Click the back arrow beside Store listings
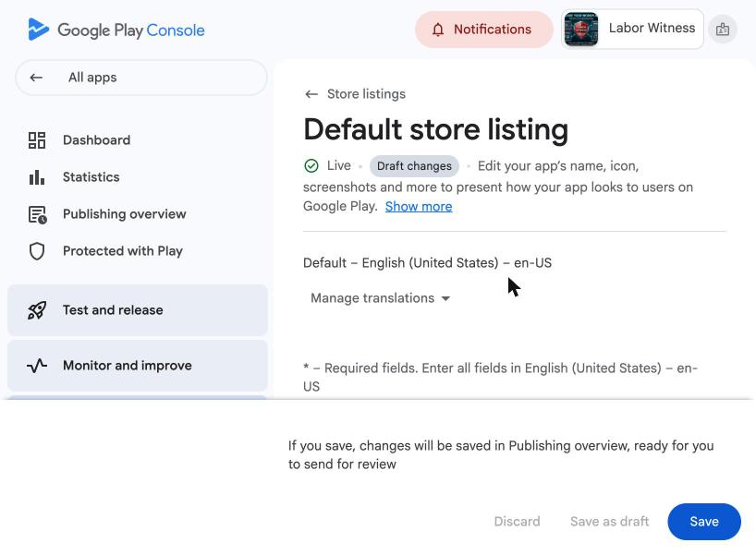 pos(311,94)
